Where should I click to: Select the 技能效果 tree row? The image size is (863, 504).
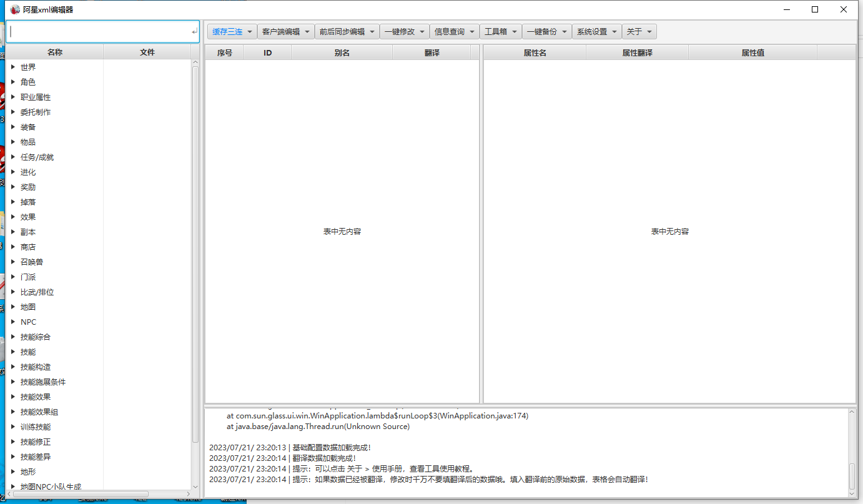99,397
